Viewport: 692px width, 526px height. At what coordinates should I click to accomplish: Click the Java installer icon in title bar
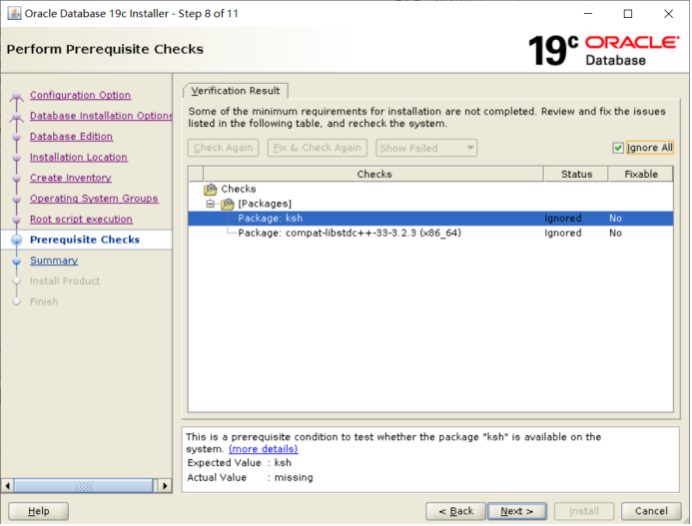pyautogui.click(x=14, y=14)
